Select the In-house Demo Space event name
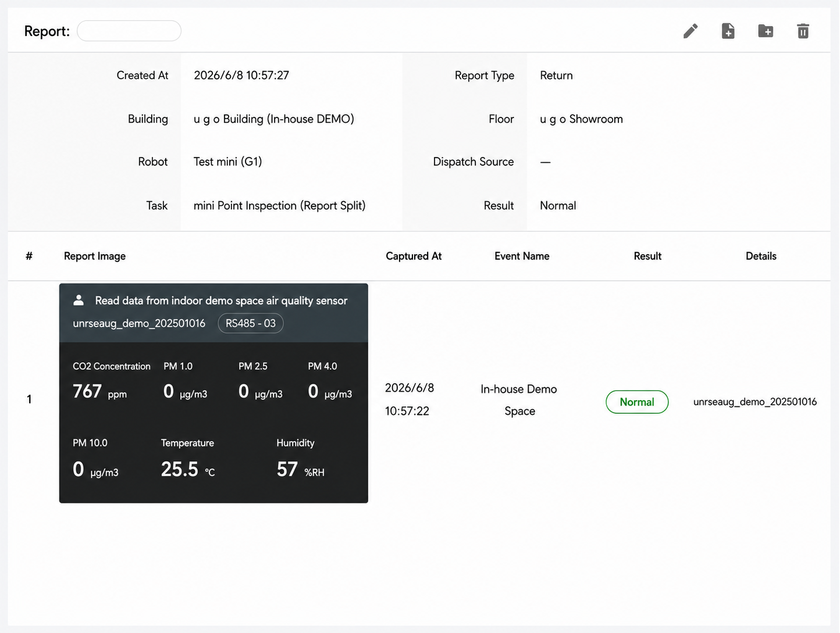The height and width of the screenshot is (633, 840). (519, 400)
